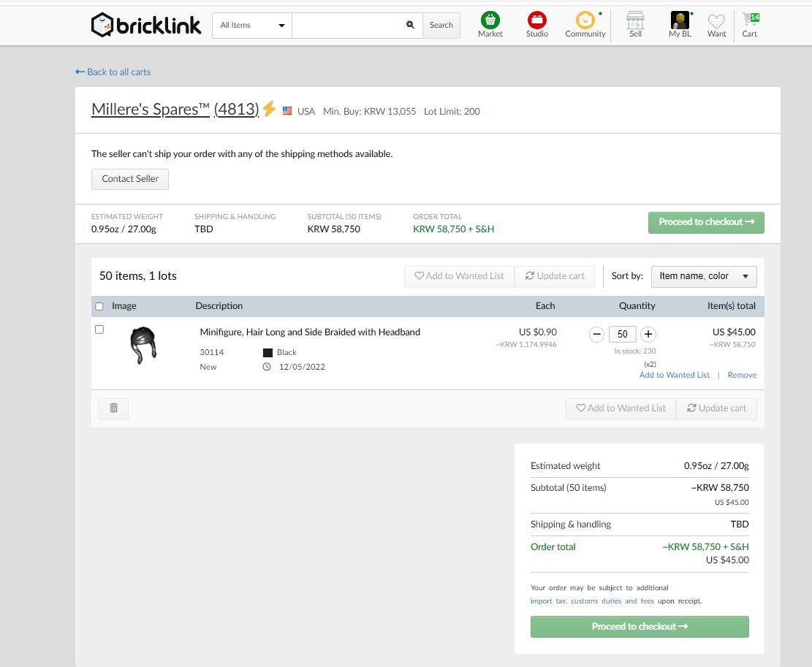Click the clock icon next to 12/05/2022

267,367
